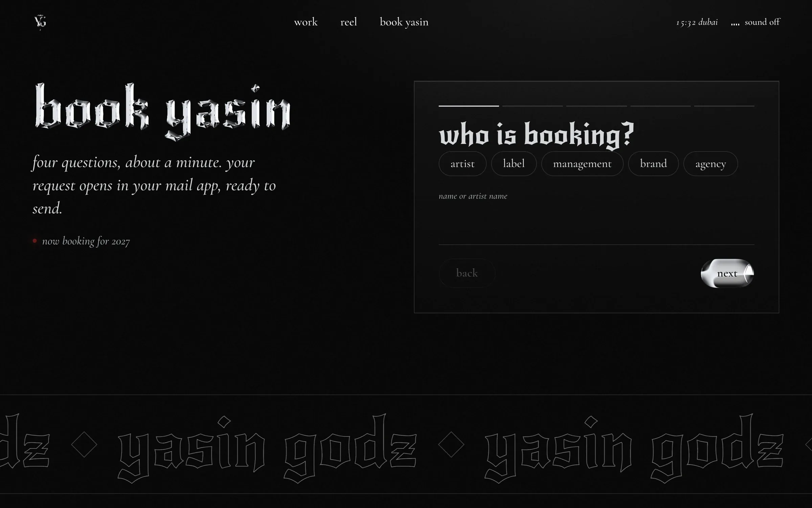
Task: Open the YG logo home link
Action: pyautogui.click(x=40, y=22)
